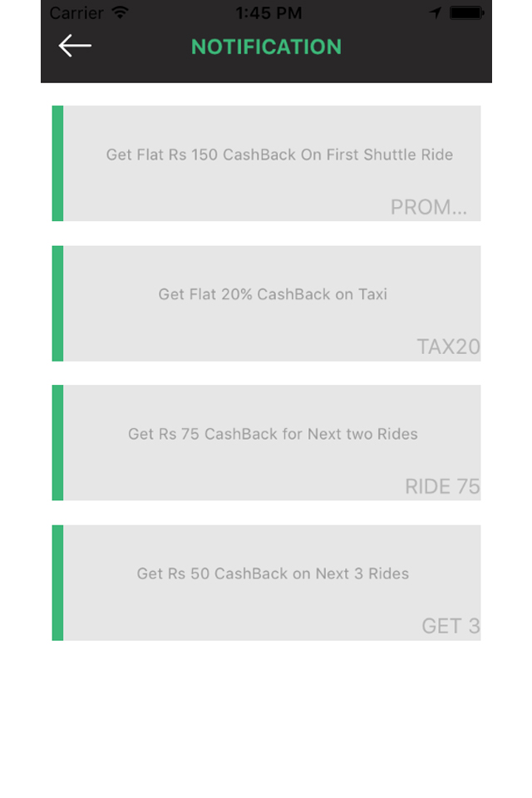Tap green bar of GET 3 notification
The image size is (532, 798).
57,583
